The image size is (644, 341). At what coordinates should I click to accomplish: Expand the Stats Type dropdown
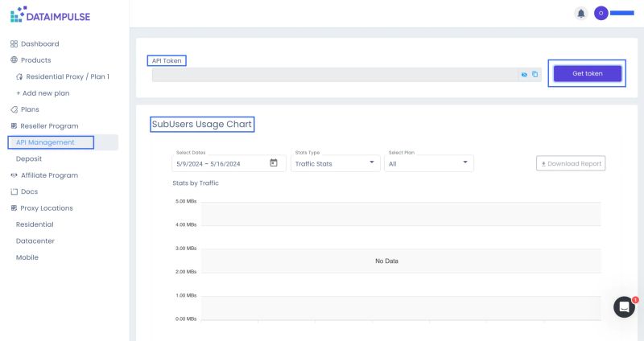coord(335,163)
